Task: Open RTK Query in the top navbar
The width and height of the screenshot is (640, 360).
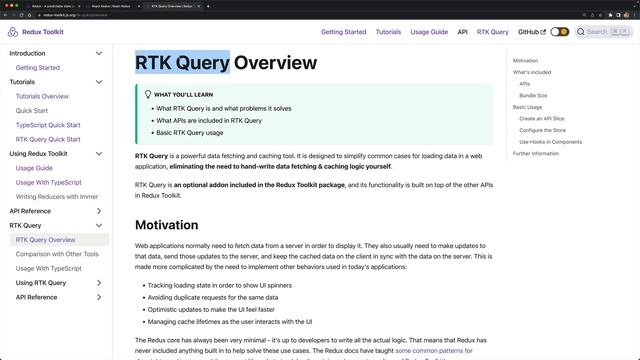Action: pos(493,32)
